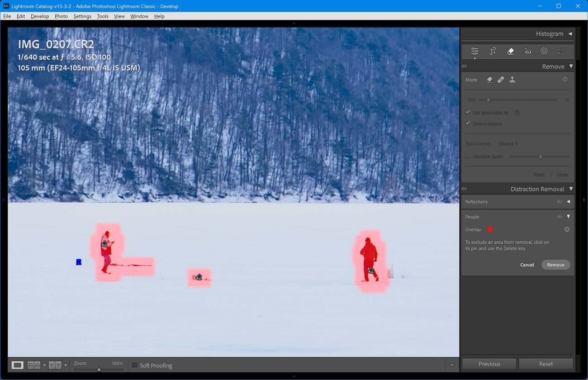The image size is (588, 380).
Task: Click the removal pin on the left person
Action: [104, 244]
